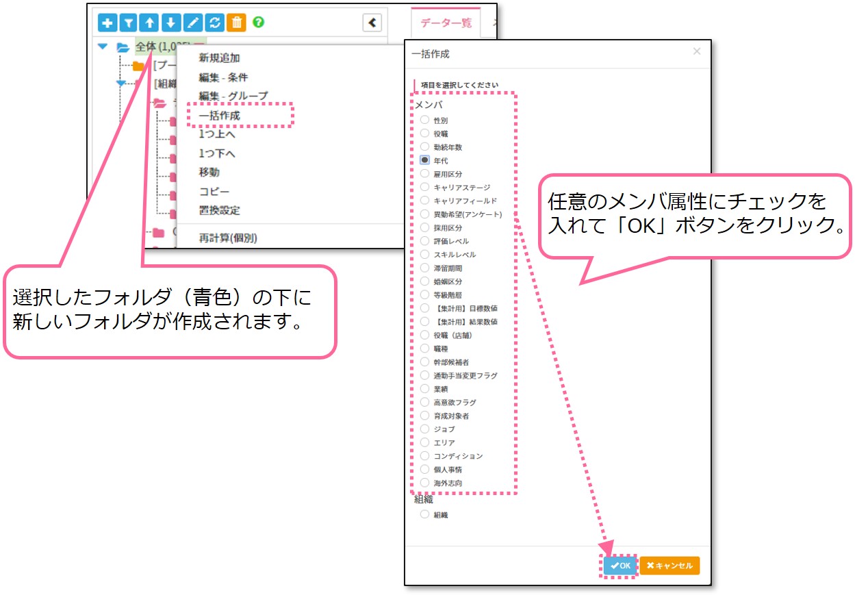Click the filter funnel toolbar icon
The width and height of the screenshot is (868, 595).
click(129, 23)
